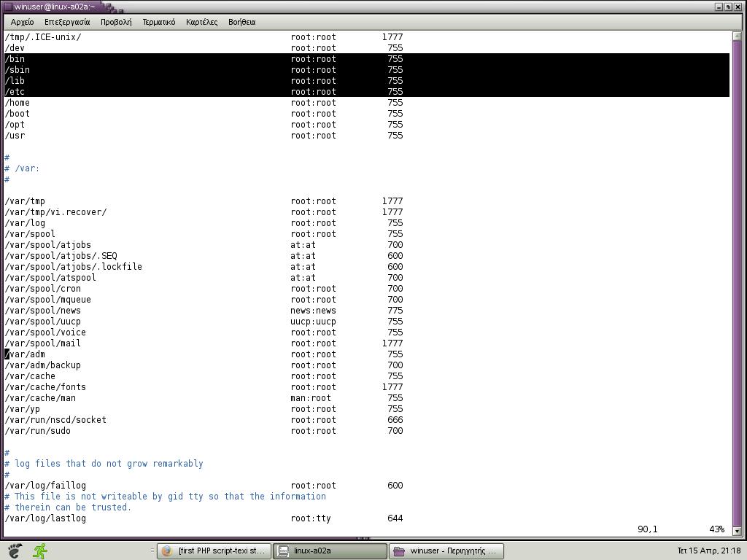Image resolution: width=747 pixels, height=560 pixels.
Task: Click the /boot path text
Action: pos(18,114)
